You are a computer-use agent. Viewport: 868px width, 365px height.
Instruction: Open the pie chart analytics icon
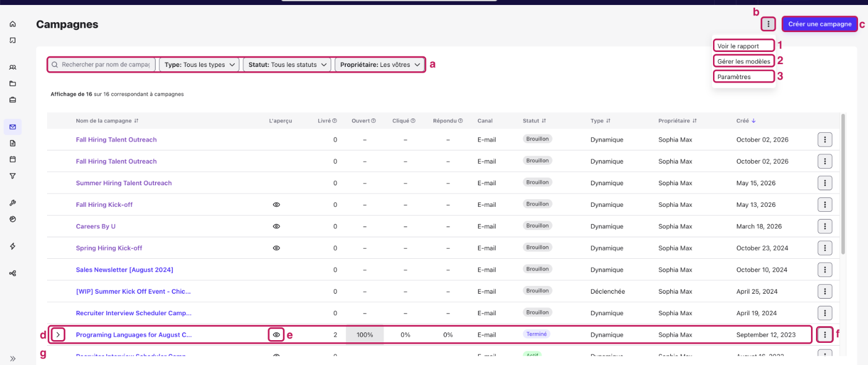coord(13,219)
